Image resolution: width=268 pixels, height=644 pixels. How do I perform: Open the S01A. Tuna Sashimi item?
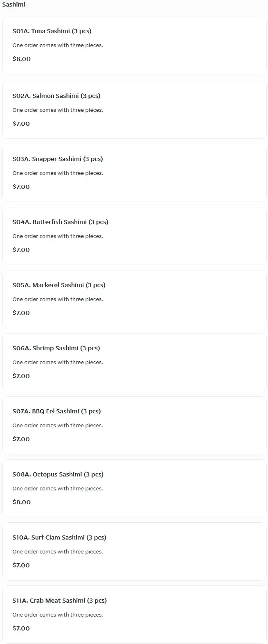(x=52, y=31)
